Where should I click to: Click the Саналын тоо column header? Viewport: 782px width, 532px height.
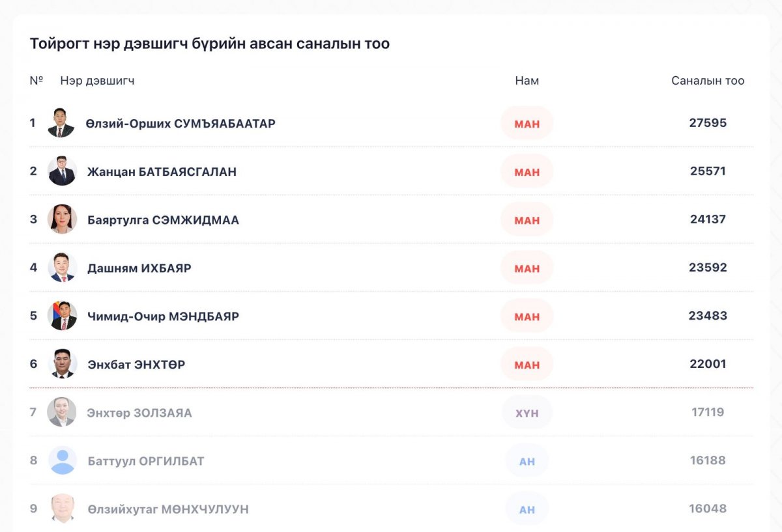708,81
